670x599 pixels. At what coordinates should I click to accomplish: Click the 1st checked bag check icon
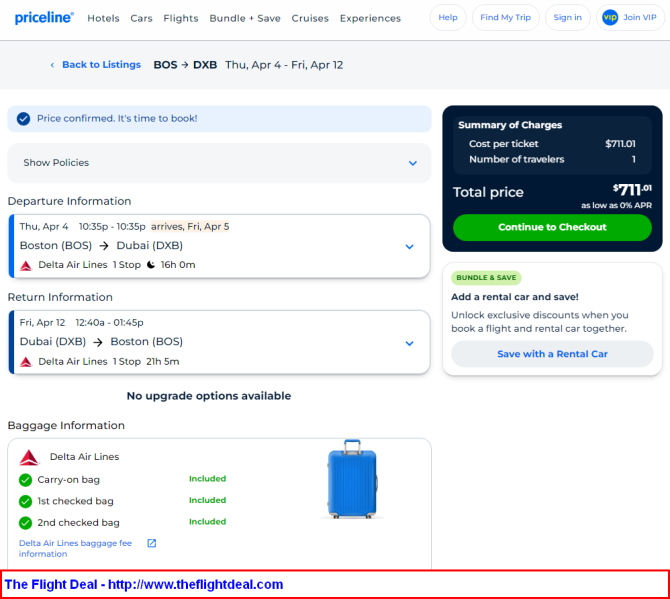(x=26, y=501)
